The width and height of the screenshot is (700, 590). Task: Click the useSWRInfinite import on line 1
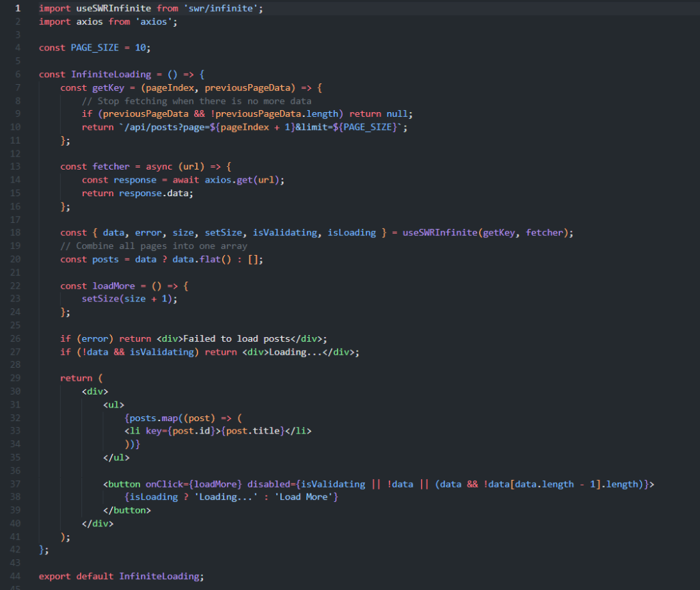click(x=112, y=8)
